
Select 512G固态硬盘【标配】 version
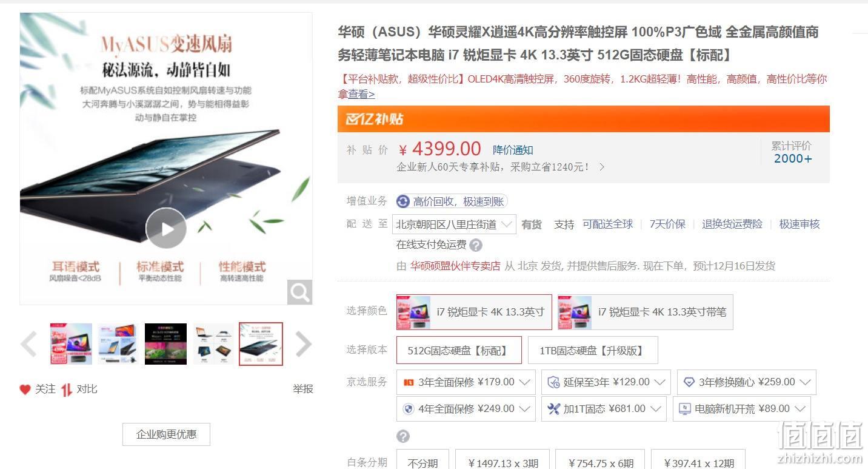tap(459, 350)
